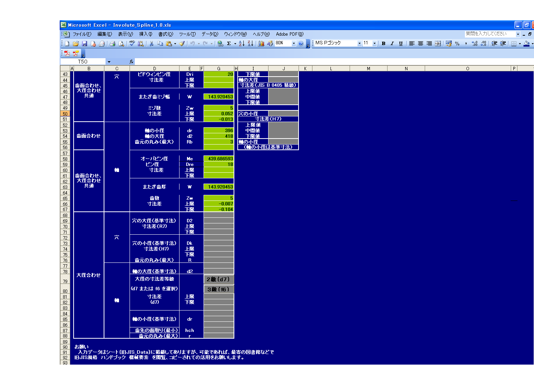
Task: Open the Zoom 80% dropdown
Action: pyautogui.click(x=294, y=44)
